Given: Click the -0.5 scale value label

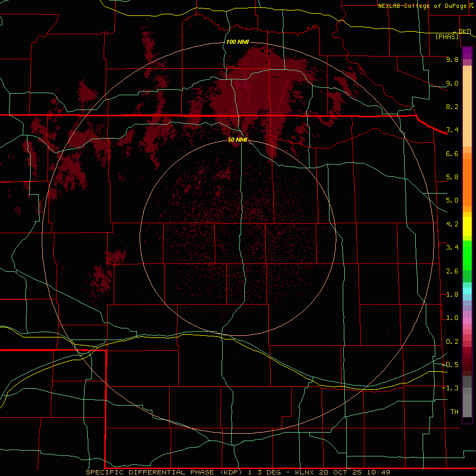Looking at the screenshot, I should pos(451,364).
